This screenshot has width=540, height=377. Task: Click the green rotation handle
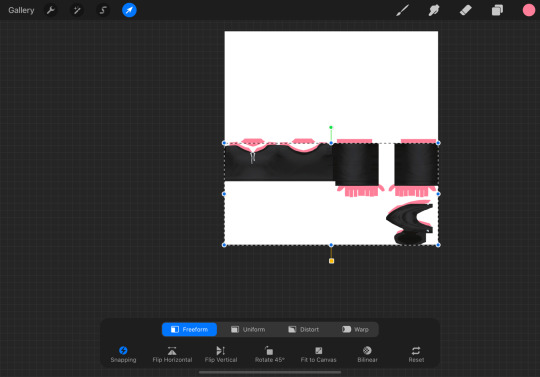tap(331, 127)
